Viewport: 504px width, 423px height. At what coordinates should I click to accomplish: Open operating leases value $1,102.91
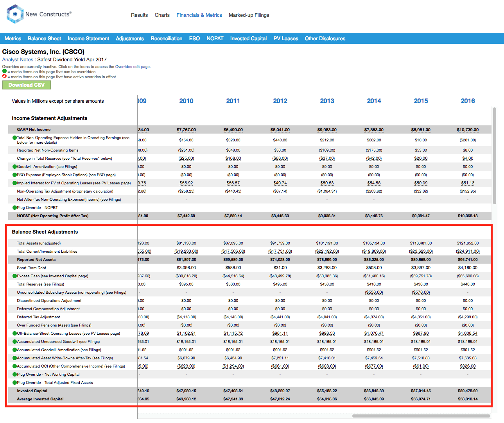click(186, 334)
